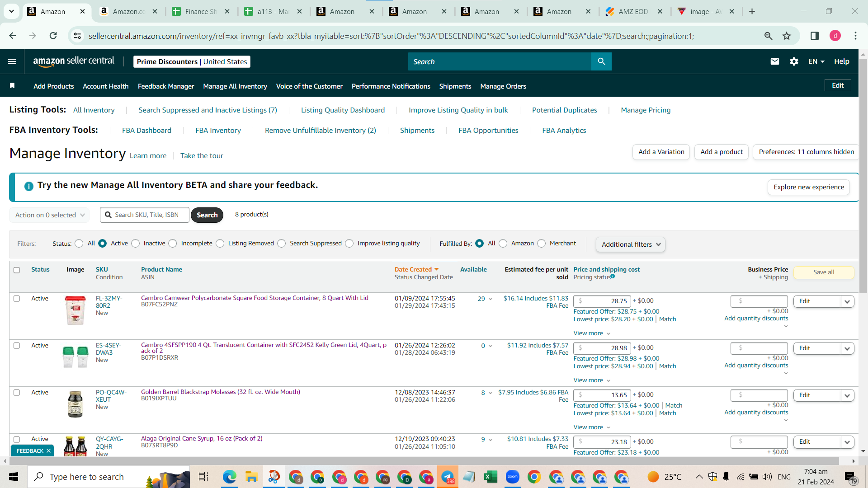
Task: Open the messages envelope icon
Action: tap(775, 61)
